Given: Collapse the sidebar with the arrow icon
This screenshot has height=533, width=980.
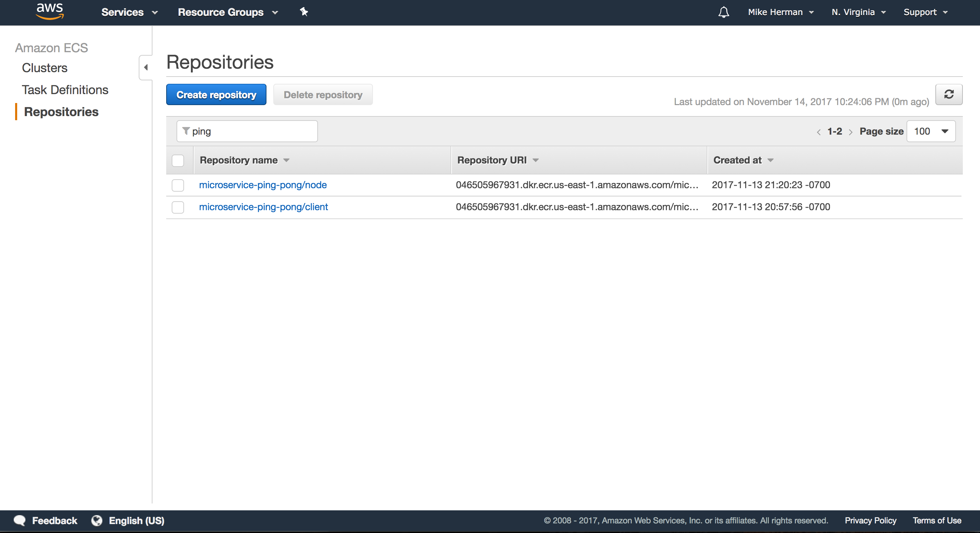Looking at the screenshot, I should pyautogui.click(x=146, y=67).
